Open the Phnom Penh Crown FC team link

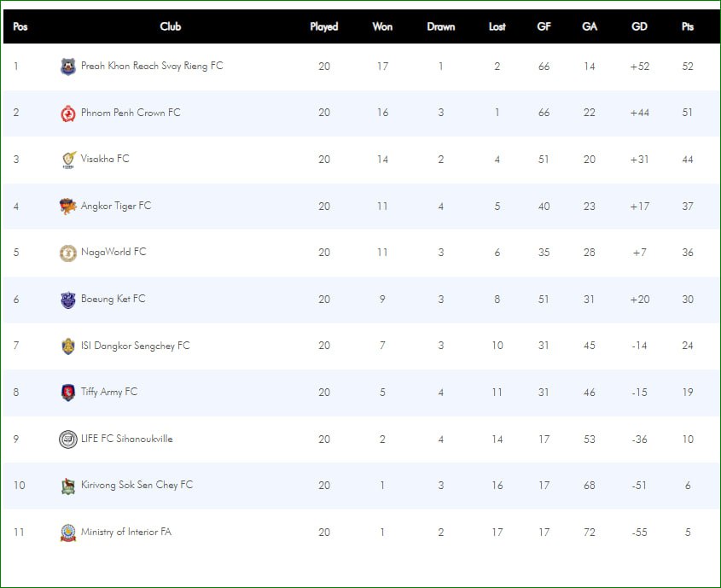coord(131,113)
